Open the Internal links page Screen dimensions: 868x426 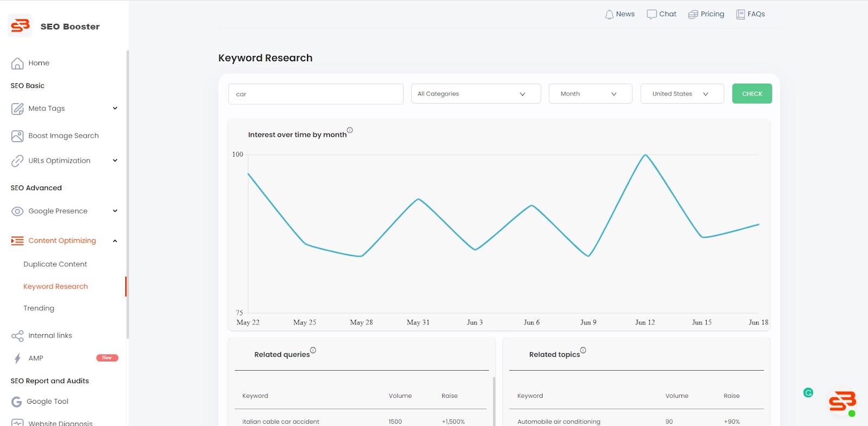coord(50,336)
